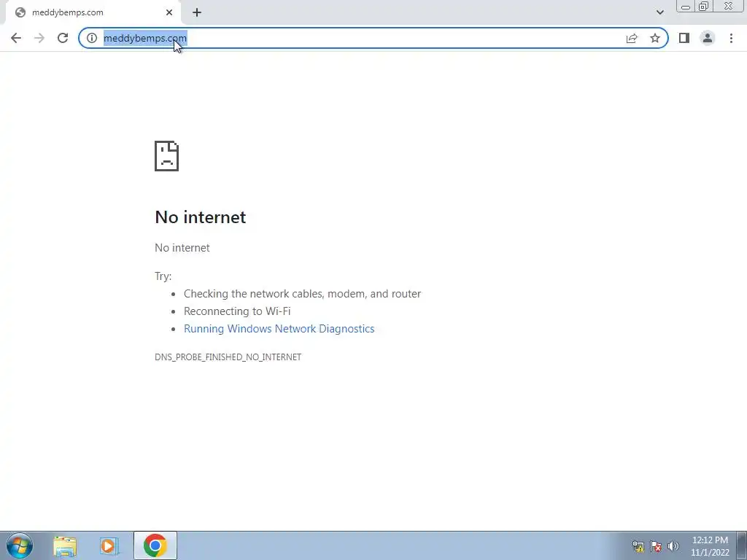Image resolution: width=747 pixels, height=560 pixels.
Task: Select the meddybemps.com tab
Action: [93, 12]
